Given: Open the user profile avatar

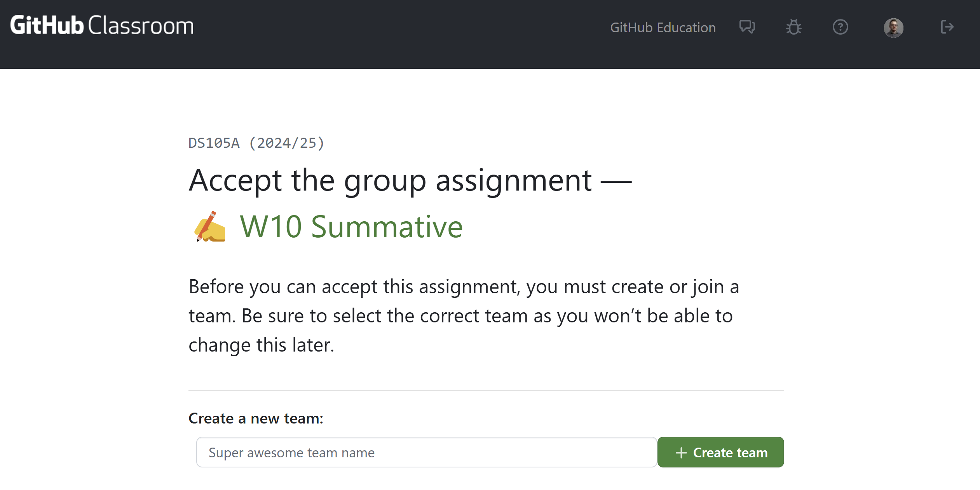Looking at the screenshot, I should (893, 28).
